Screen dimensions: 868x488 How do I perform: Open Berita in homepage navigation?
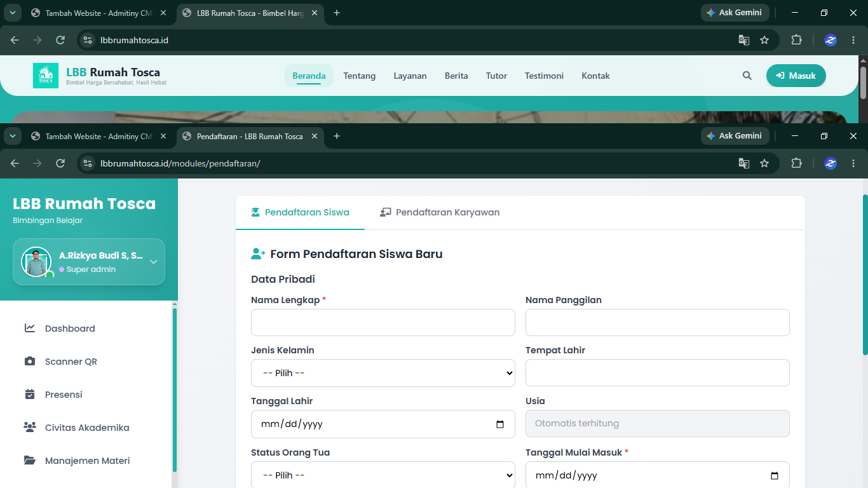456,76
